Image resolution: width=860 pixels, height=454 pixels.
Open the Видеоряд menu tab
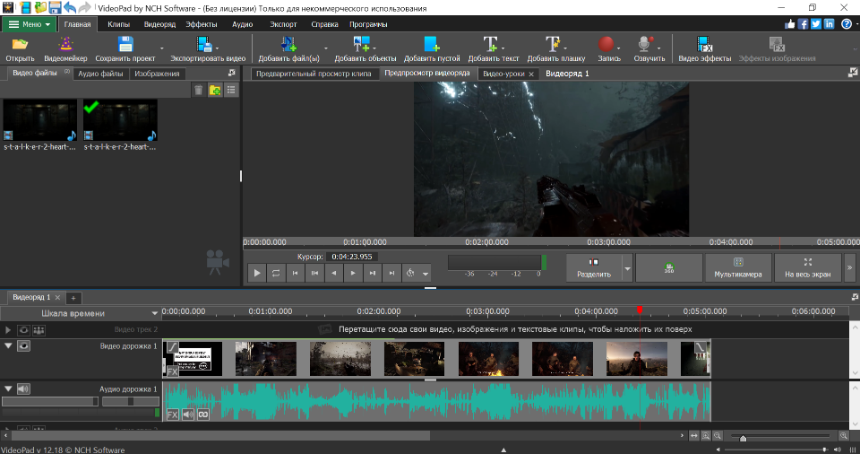[x=160, y=24]
